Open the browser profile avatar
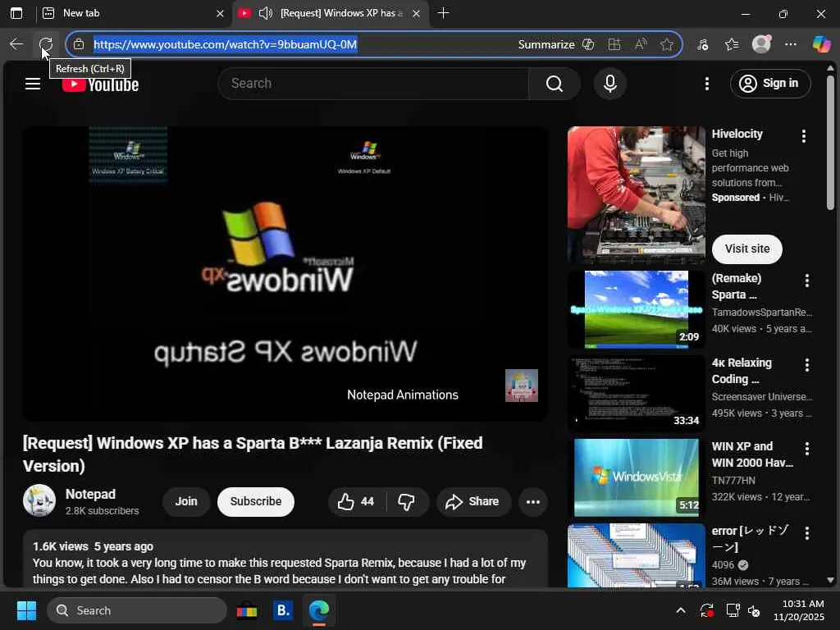The image size is (840, 630). pos(761,44)
